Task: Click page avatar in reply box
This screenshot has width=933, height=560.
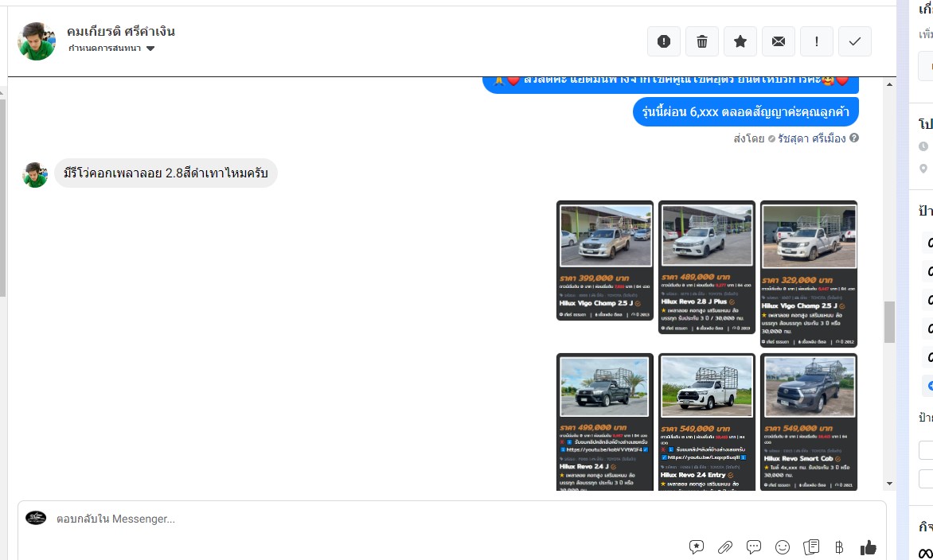Action: pyautogui.click(x=36, y=518)
